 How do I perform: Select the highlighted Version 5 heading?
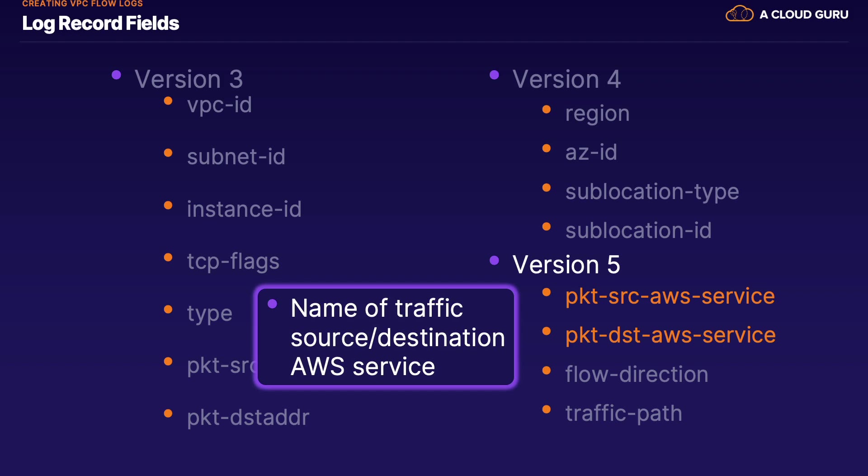[x=566, y=264]
